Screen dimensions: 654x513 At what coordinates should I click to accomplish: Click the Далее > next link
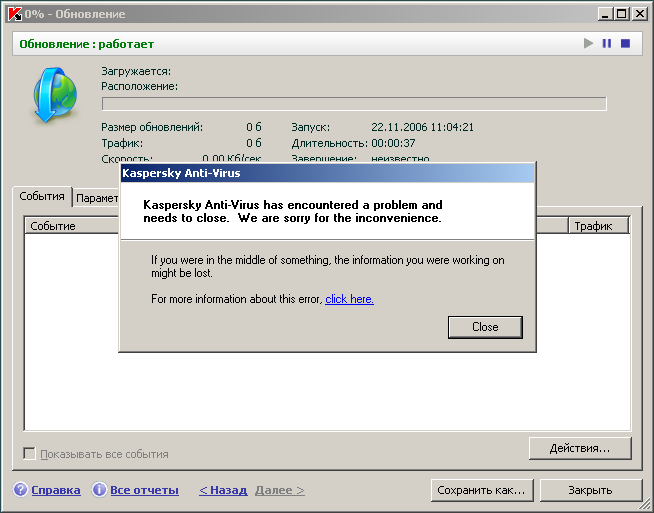[x=280, y=490]
